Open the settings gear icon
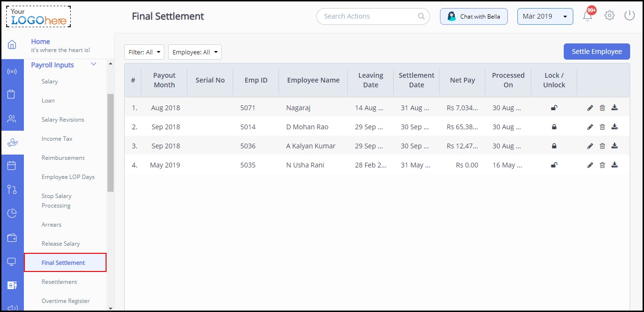Viewport: 644px width, 312px height. [x=609, y=16]
